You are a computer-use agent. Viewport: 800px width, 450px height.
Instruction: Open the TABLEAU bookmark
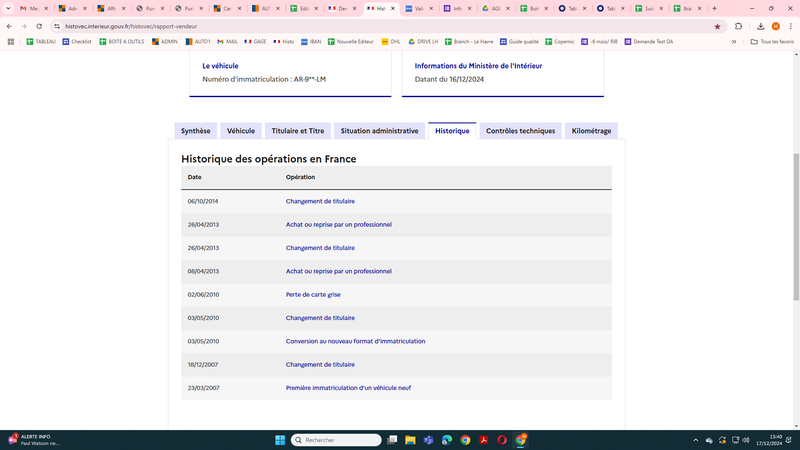pos(41,42)
